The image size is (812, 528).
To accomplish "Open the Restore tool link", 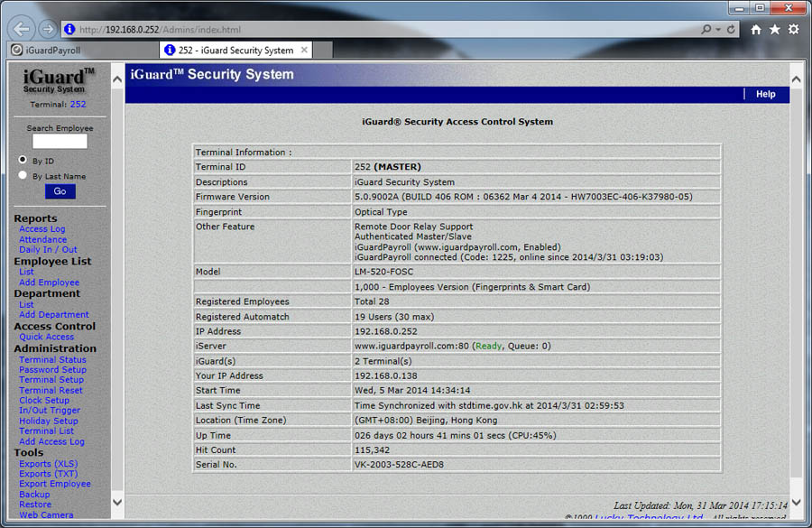I will (x=35, y=505).
